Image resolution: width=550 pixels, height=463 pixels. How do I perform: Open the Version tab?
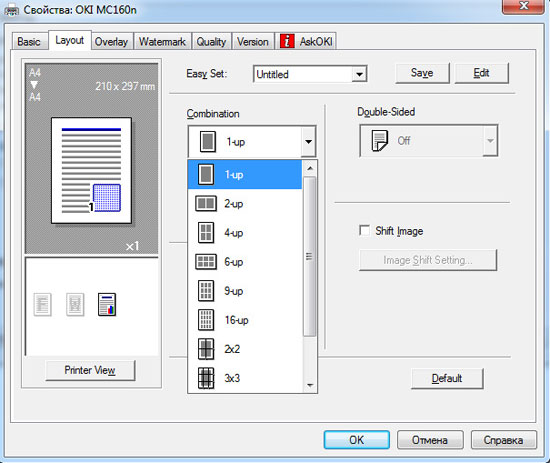(x=253, y=41)
